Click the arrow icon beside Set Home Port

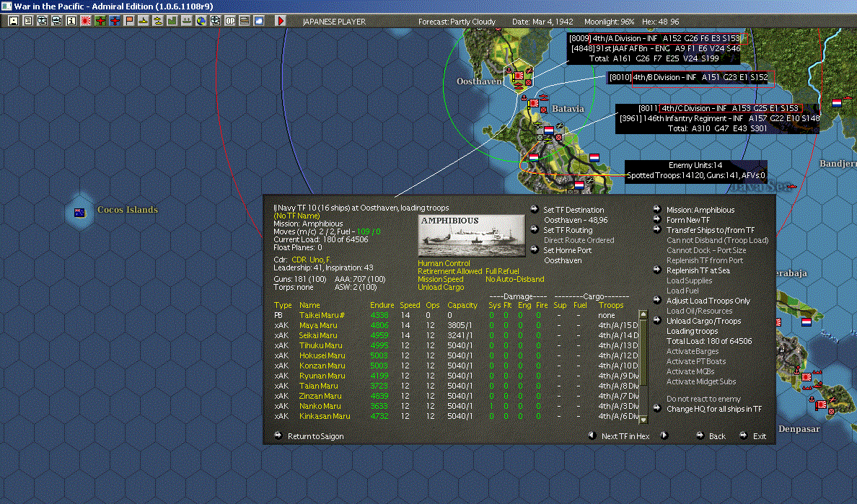[534, 249]
